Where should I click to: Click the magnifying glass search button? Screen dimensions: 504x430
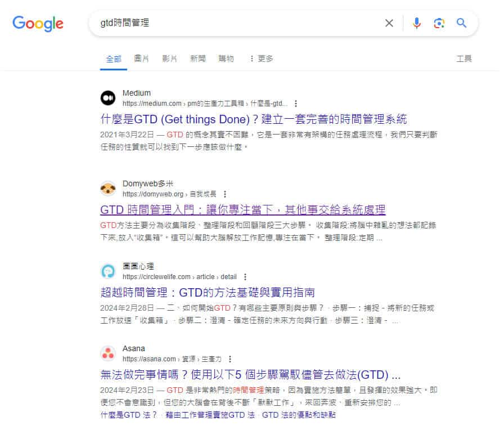tap(462, 23)
